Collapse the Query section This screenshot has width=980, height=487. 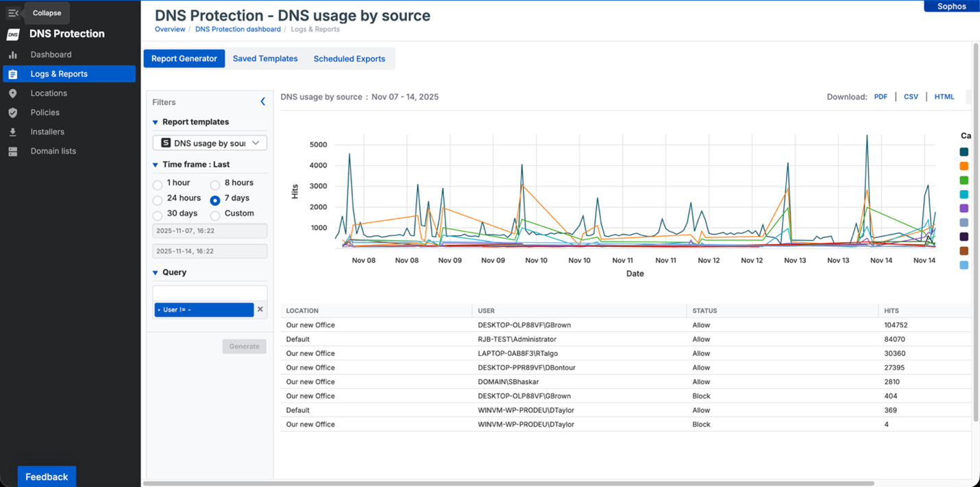(x=154, y=272)
